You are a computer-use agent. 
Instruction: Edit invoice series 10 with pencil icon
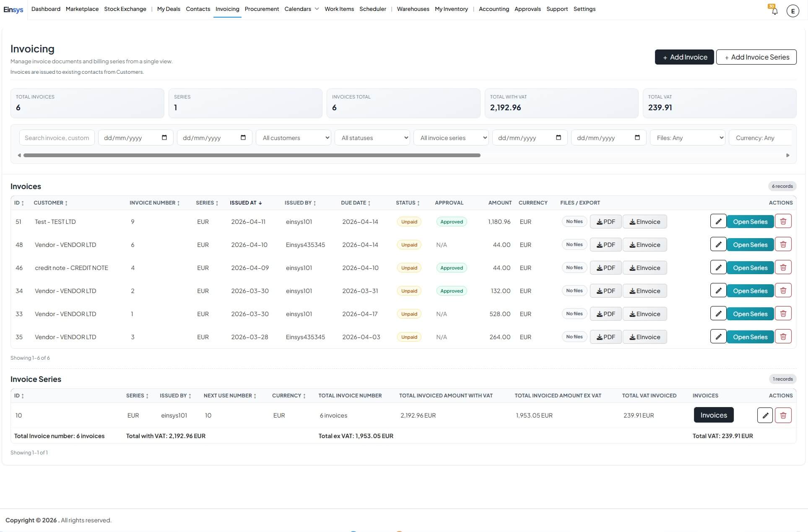765,415
